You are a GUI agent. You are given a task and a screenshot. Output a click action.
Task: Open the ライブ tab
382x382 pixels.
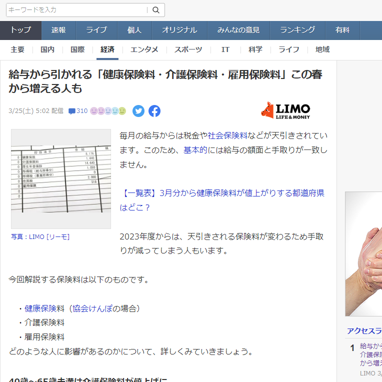click(97, 30)
